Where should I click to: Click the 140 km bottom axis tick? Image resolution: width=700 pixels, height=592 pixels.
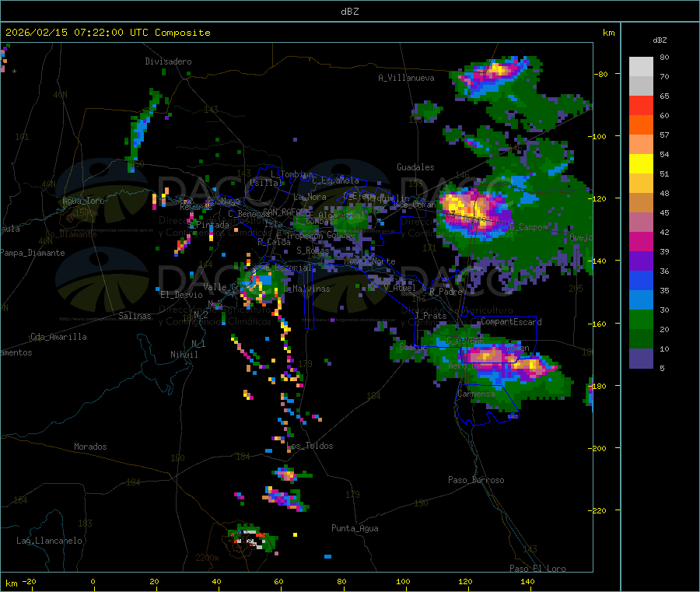coord(527,582)
